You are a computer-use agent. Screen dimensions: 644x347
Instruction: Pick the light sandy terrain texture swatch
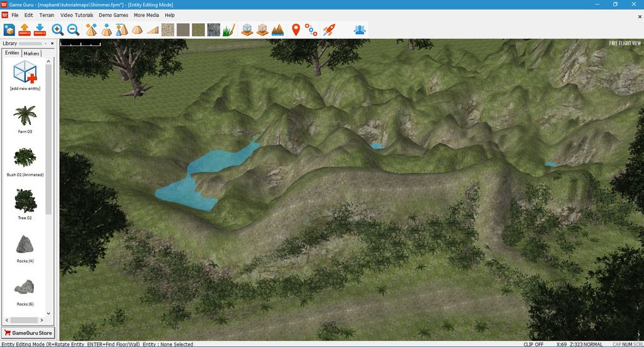tap(167, 30)
